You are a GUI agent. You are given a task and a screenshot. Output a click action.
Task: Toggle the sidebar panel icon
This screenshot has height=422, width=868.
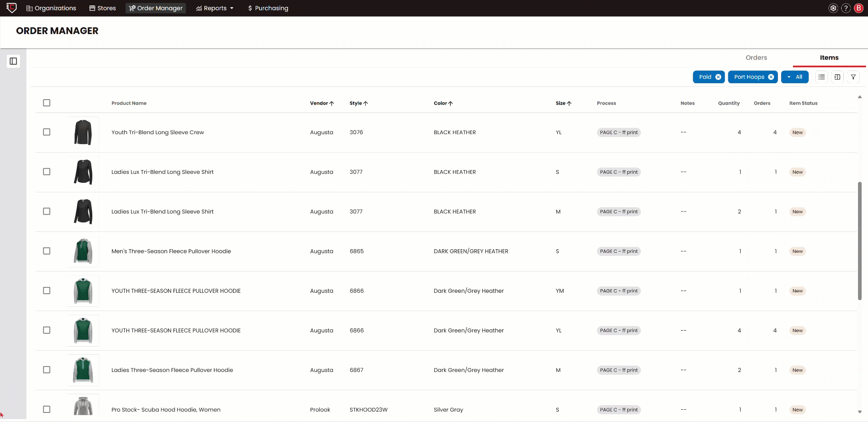point(13,61)
